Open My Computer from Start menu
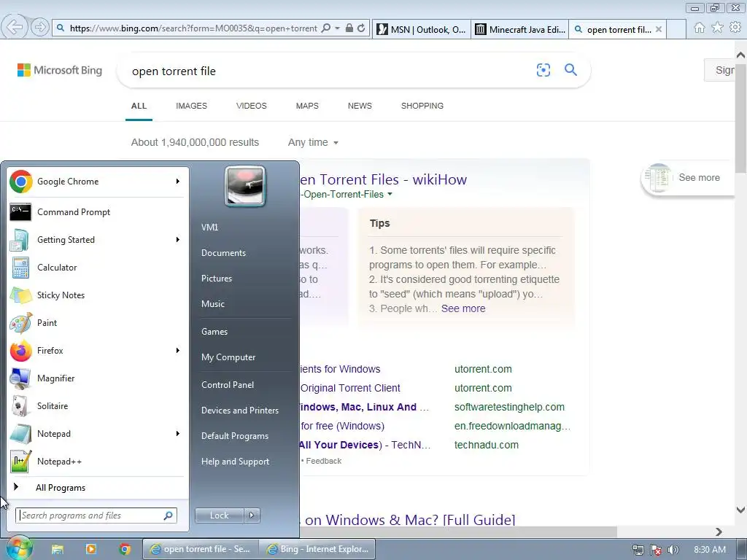 click(228, 357)
